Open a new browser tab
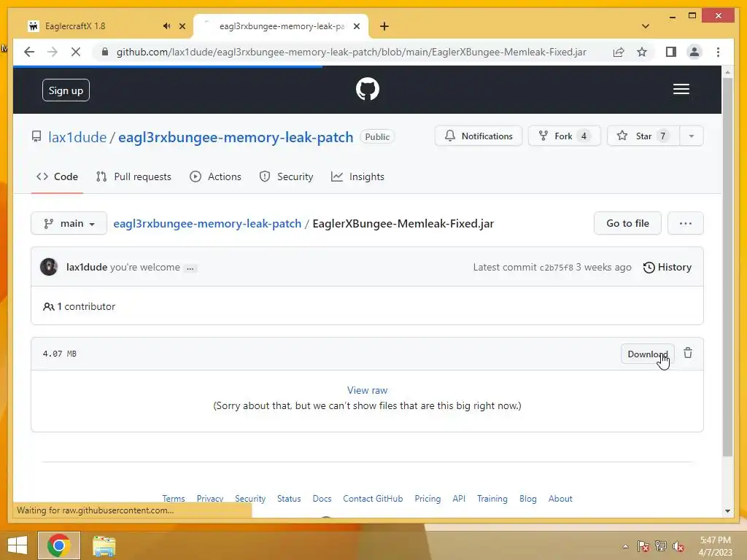747x560 pixels. coord(384,26)
